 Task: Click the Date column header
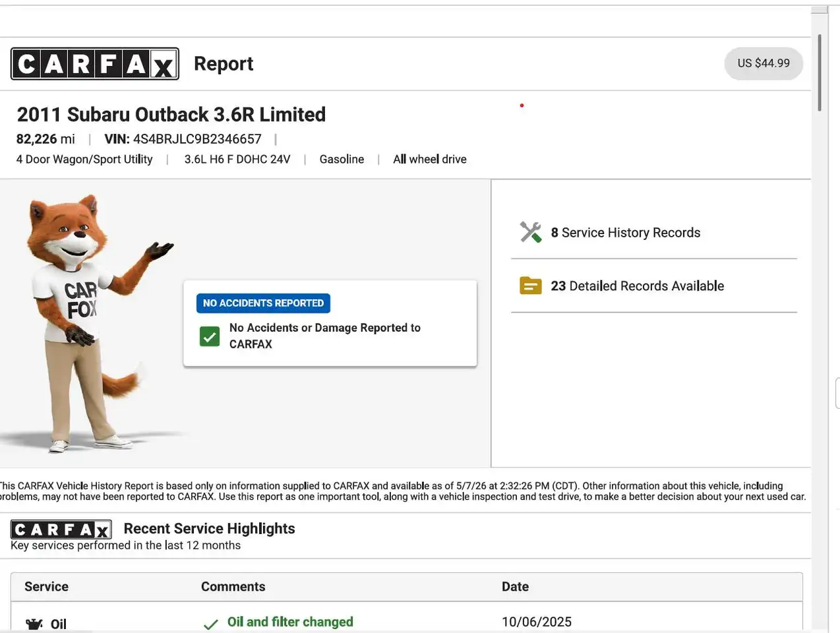tap(515, 587)
